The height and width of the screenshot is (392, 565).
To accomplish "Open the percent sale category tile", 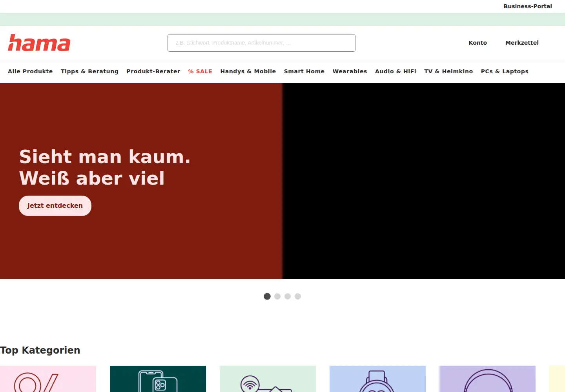I will click(x=48, y=379).
